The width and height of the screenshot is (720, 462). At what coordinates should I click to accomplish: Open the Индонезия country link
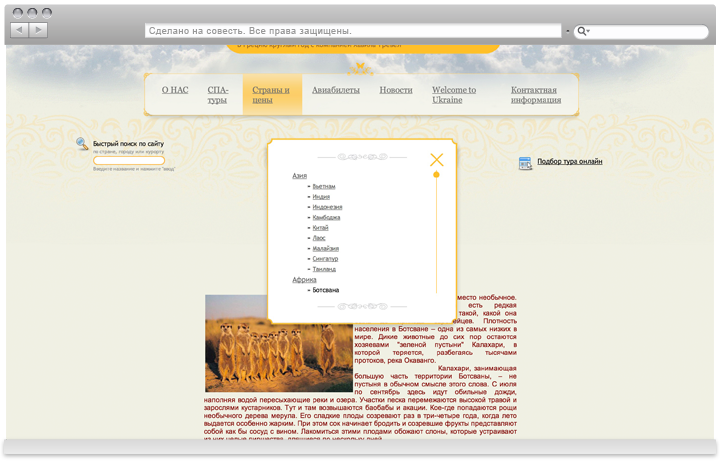click(x=327, y=207)
